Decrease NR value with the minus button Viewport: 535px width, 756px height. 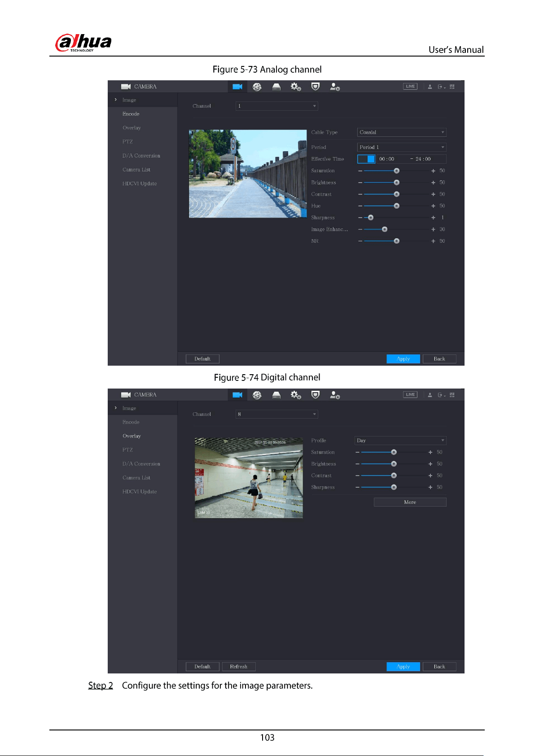(x=360, y=241)
